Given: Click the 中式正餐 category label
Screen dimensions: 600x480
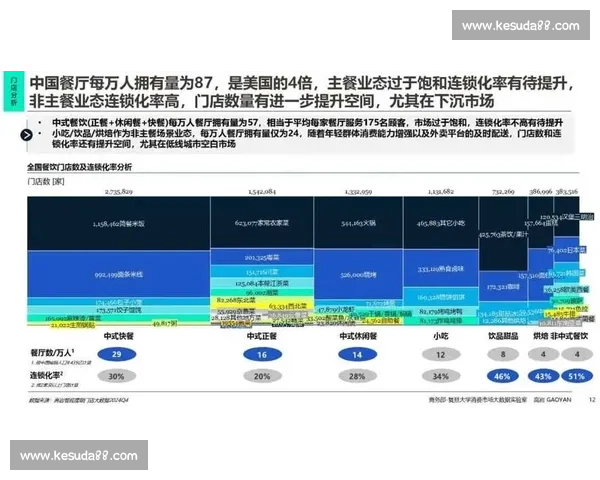Looking at the screenshot, I should click(x=262, y=336).
